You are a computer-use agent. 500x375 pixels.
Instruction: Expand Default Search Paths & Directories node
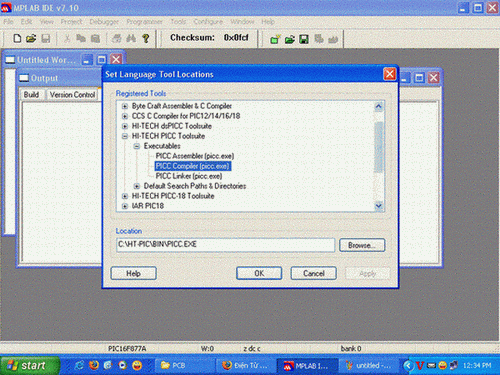(x=137, y=186)
